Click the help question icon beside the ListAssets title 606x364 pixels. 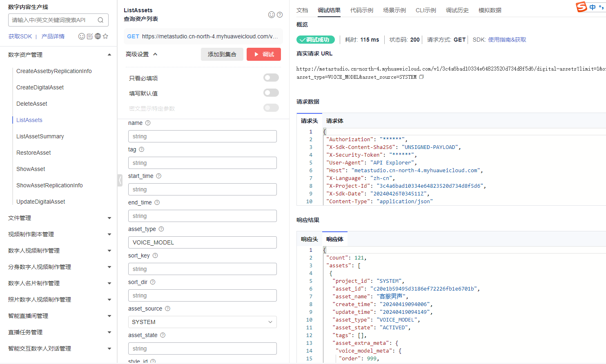(x=280, y=15)
